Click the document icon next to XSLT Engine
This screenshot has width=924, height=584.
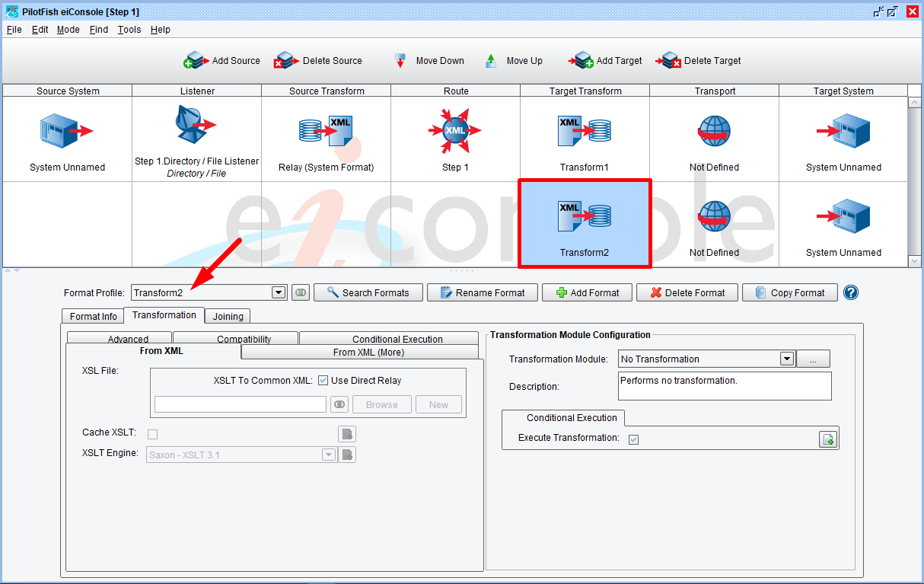pos(347,455)
